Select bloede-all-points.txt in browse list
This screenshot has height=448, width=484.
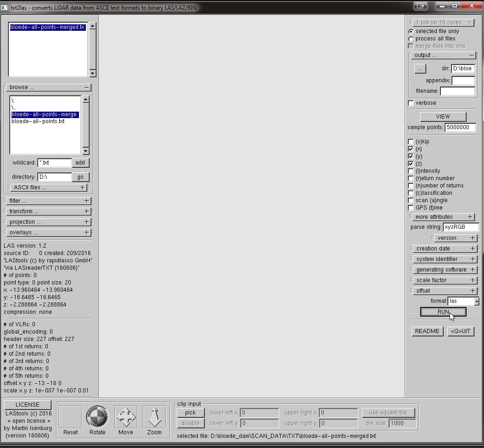(x=38, y=121)
